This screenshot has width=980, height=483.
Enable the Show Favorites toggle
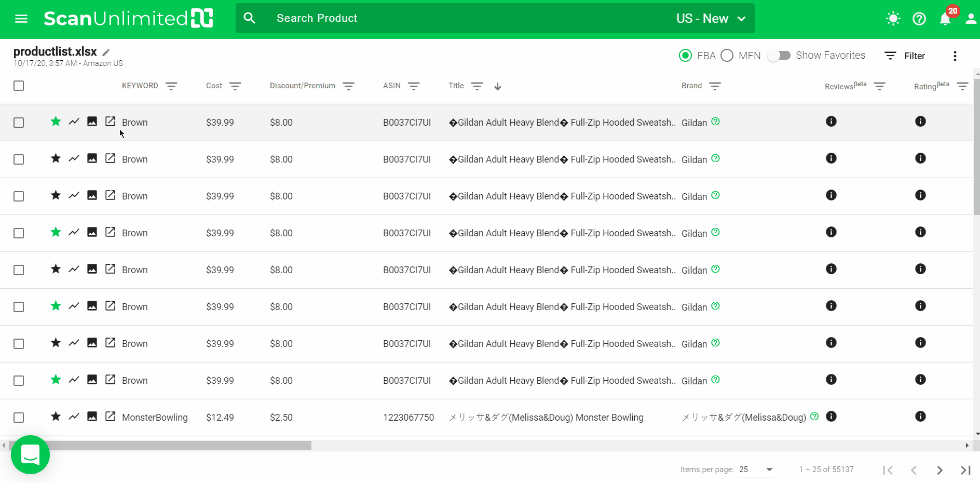click(x=779, y=56)
